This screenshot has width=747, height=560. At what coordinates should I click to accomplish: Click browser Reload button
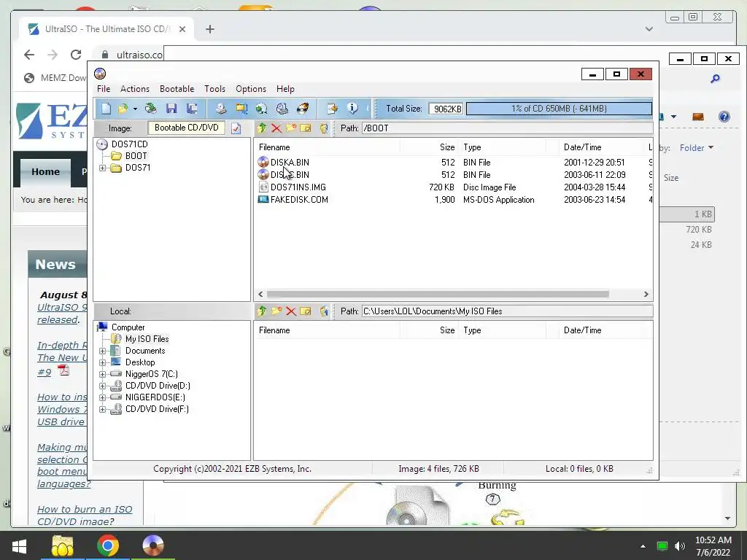76,55
